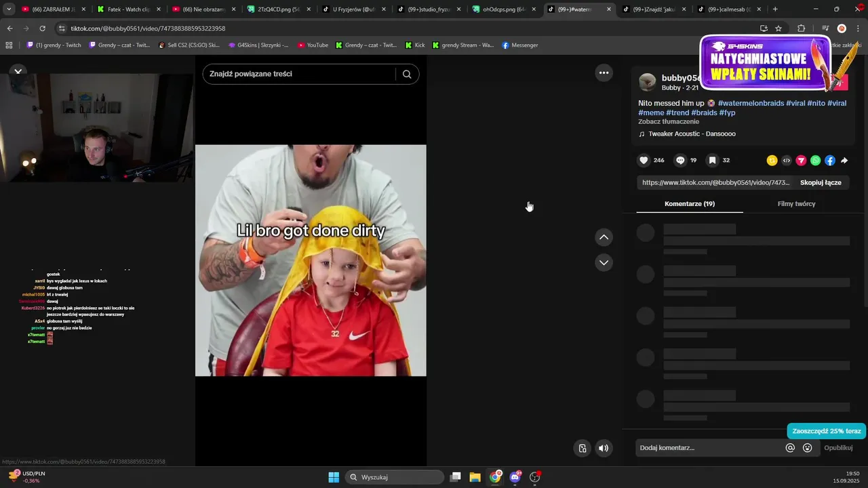The height and width of the screenshot is (488, 868).
Task: Open the Messenger bookmark
Action: [x=519, y=45]
